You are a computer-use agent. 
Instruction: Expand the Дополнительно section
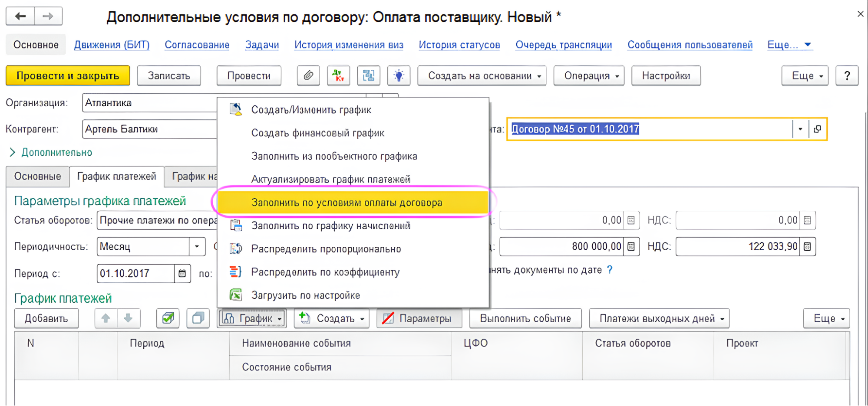click(x=13, y=152)
